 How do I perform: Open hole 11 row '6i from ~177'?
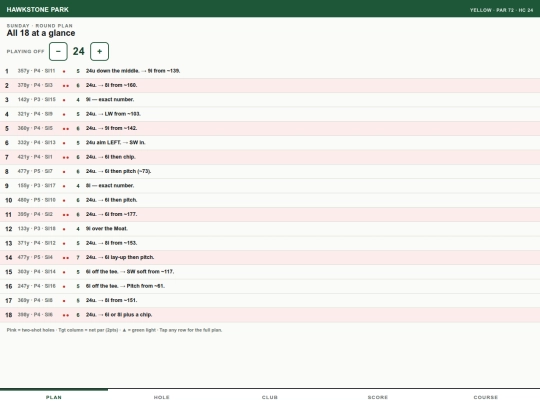click(x=270, y=214)
